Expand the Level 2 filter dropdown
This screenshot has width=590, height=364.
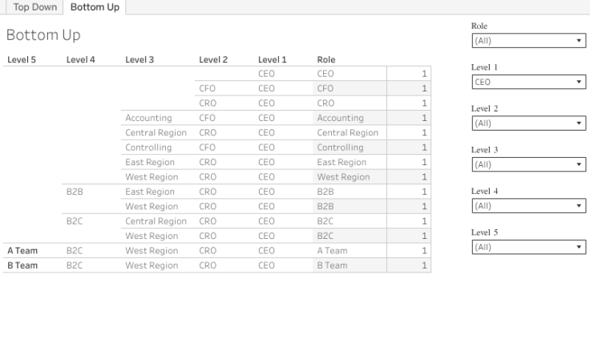click(x=528, y=123)
